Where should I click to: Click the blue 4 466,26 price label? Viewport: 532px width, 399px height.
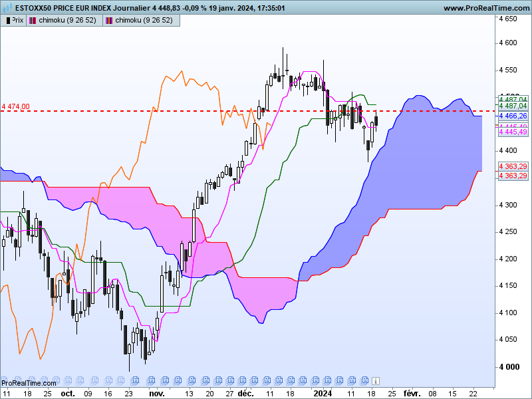[513, 116]
